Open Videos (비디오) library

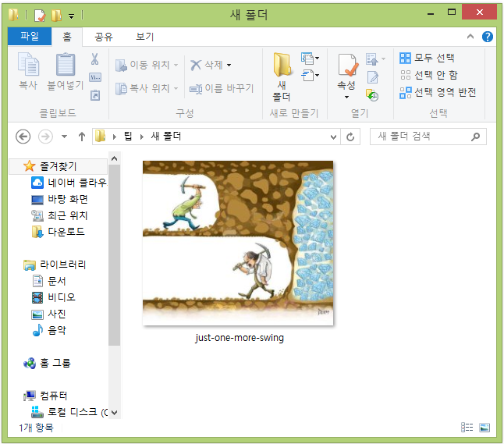coord(54,297)
